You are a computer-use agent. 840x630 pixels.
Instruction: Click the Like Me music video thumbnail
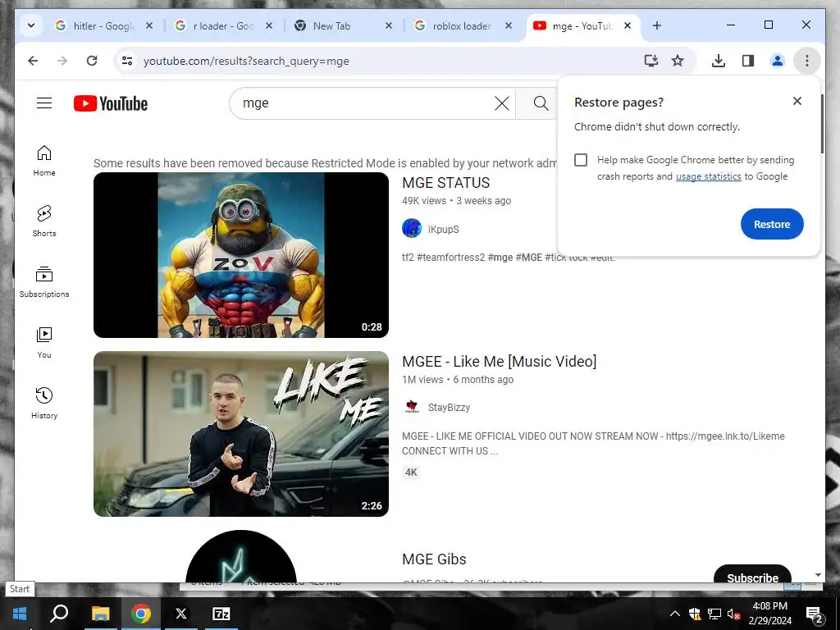coord(241,434)
